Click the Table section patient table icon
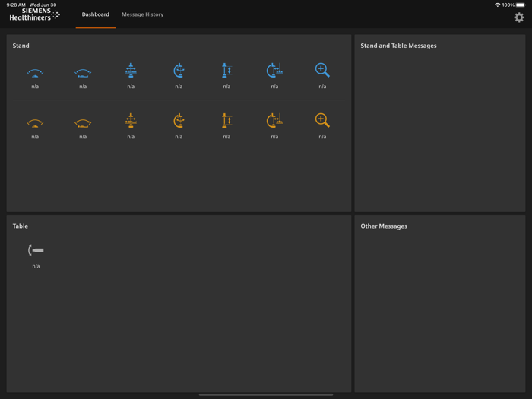The width and height of the screenshot is (532, 399). [x=36, y=250]
